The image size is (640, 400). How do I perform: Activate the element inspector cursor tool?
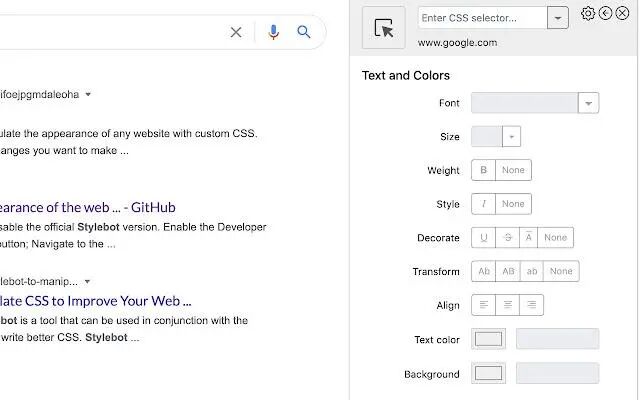[384, 28]
